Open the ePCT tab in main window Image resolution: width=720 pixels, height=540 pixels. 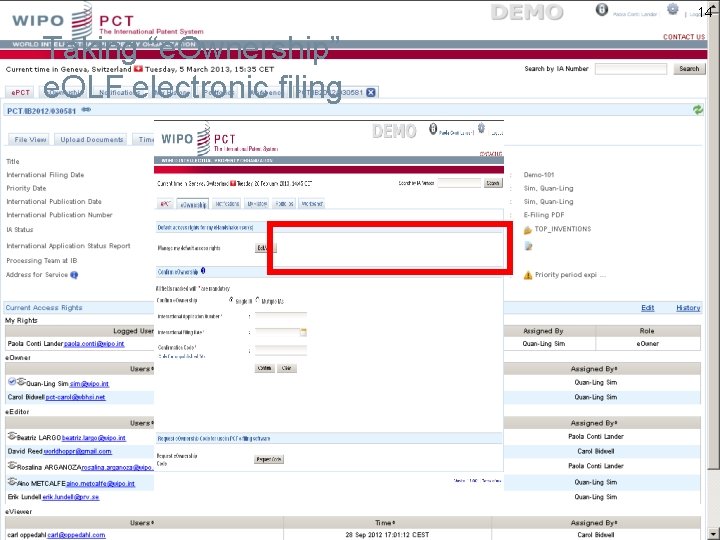coord(20,92)
